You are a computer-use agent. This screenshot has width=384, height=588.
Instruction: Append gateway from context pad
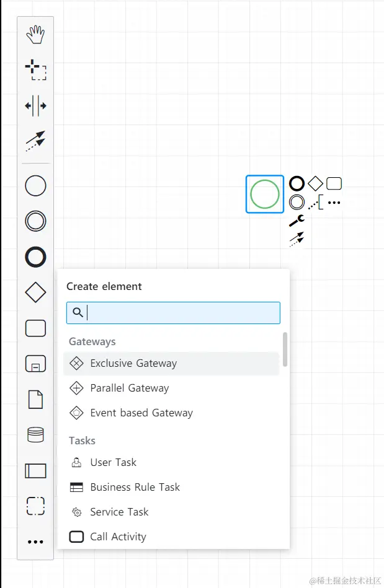click(x=315, y=183)
